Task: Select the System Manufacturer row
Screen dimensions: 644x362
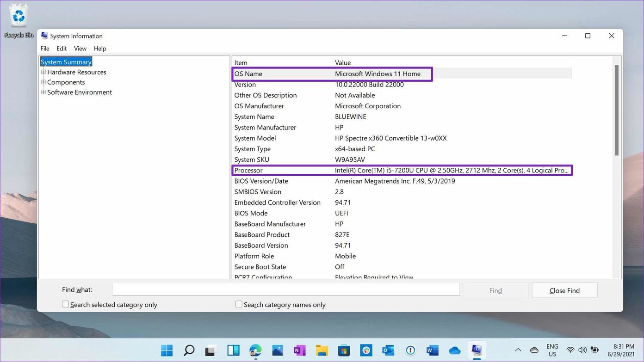Action: [x=402, y=127]
